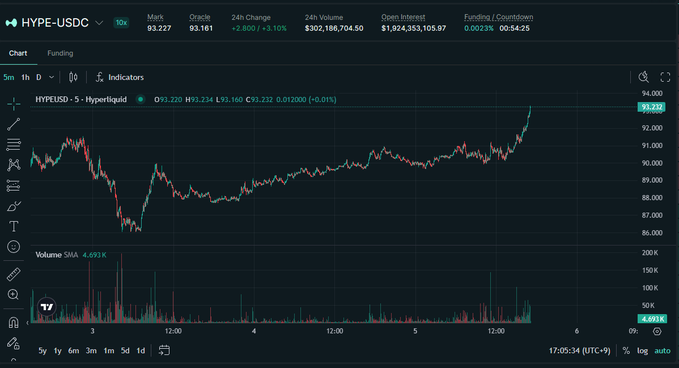This screenshot has height=368, width=679.
Task: Click the Mark price label
Action: 155,17
